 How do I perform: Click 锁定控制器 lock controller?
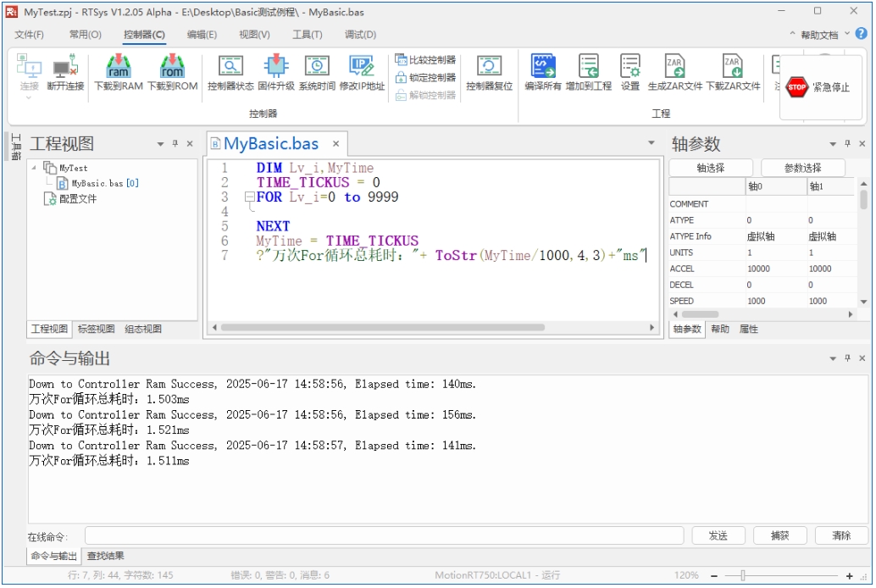[x=425, y=78]
